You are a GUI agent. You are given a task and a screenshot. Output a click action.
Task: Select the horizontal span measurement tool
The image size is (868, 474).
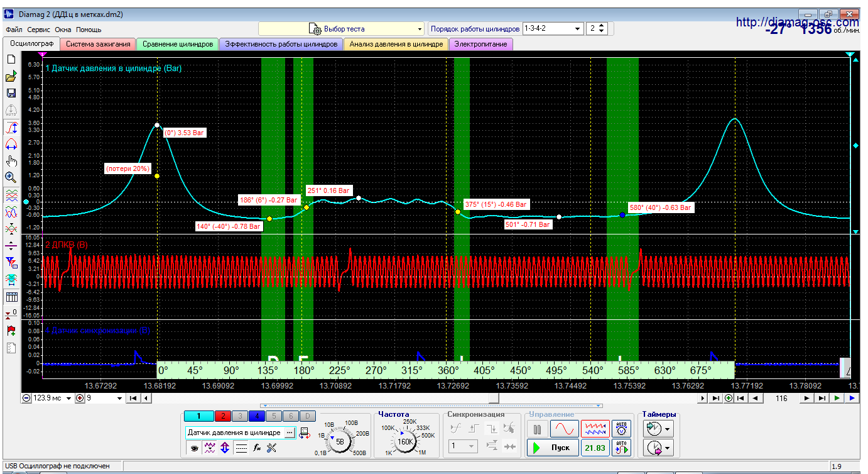(x=11, y=144)
